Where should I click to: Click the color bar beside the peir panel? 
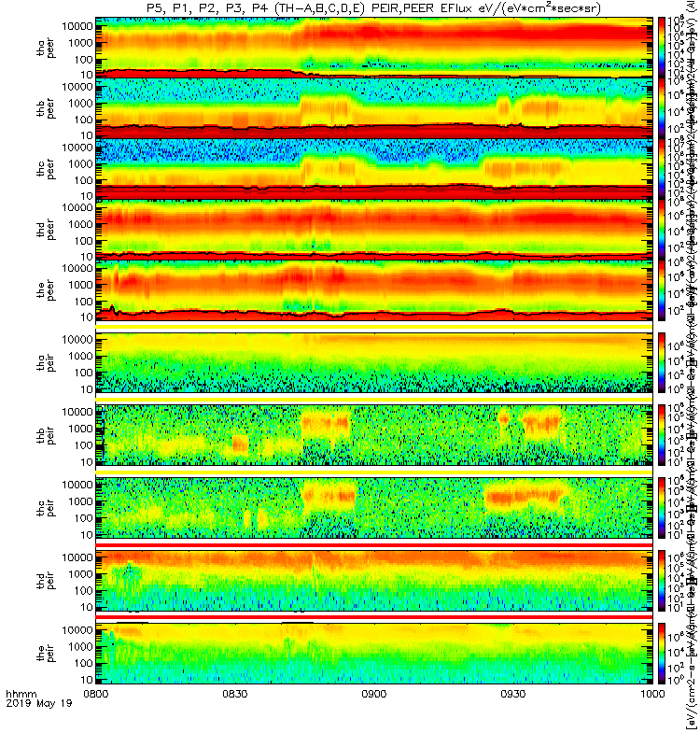click(662, 653)
